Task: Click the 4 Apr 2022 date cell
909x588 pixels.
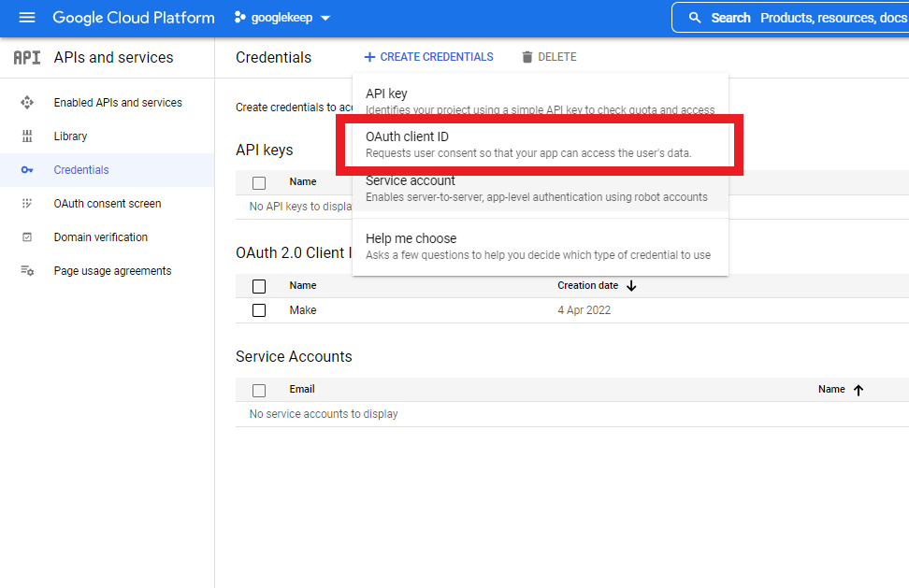Action: tap(584, 310)
